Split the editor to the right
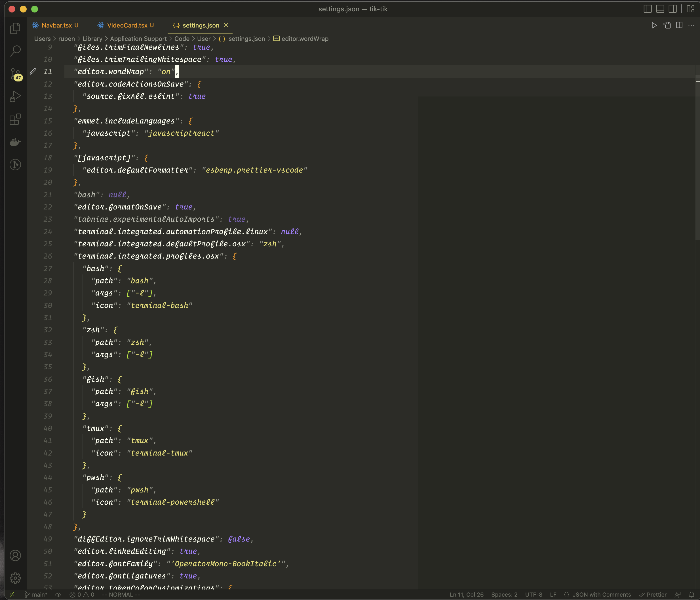Viewport: 700px width, 600px height. pyautogui.click(x=679, y=25)
